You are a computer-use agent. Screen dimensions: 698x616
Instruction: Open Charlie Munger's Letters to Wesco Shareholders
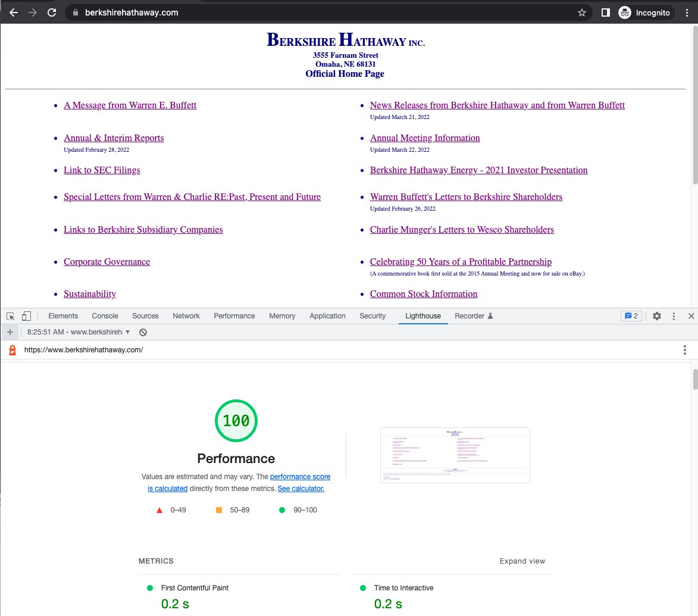pos(462,230)
